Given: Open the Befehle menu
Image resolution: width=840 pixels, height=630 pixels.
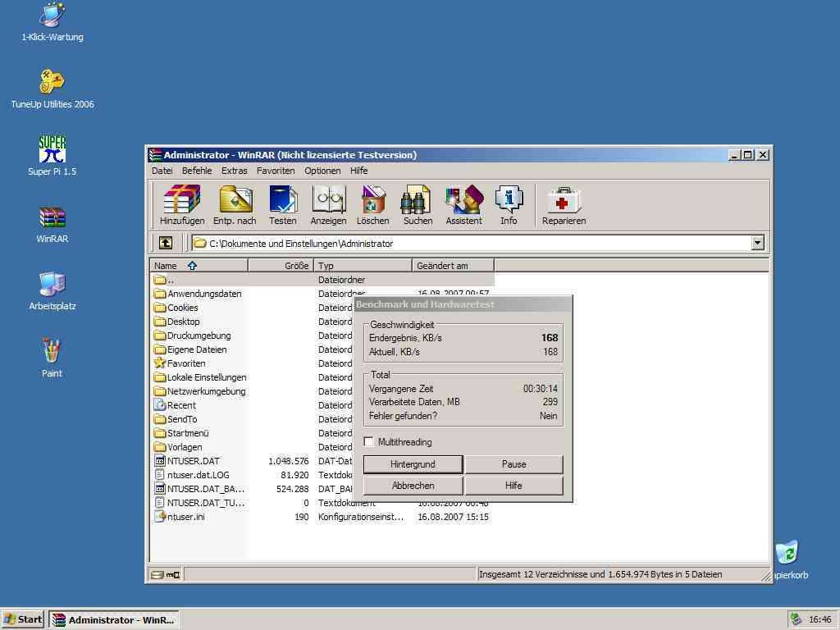Looking at the screenshot, I should point(197,171).
